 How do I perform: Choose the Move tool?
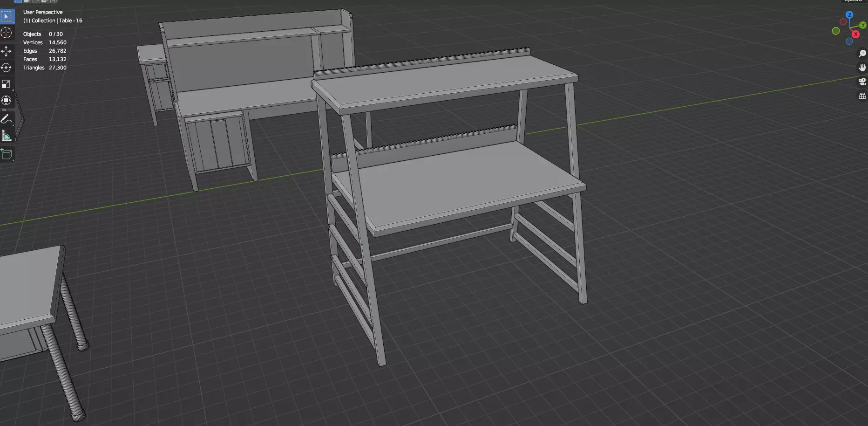click(7, 51)
